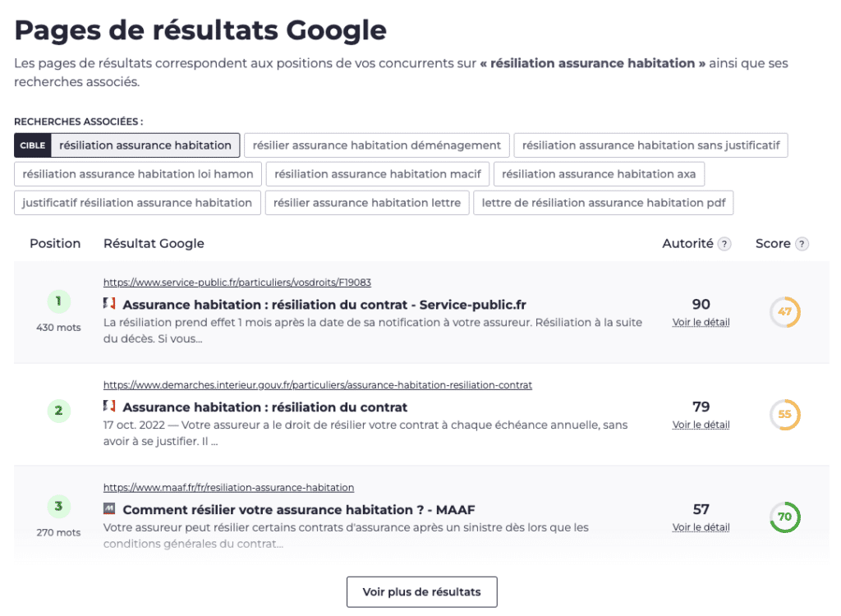The width and height of the screenshot is (841, 616).
Task: Toggle the "résiliation assurance habitation axa" chip
Action: pyautogui.click(x=599, y=173)
